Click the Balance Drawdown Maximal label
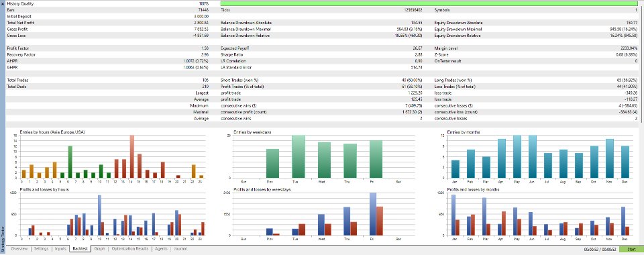Screen dimensions: 644x255 [x=246, y=30]
